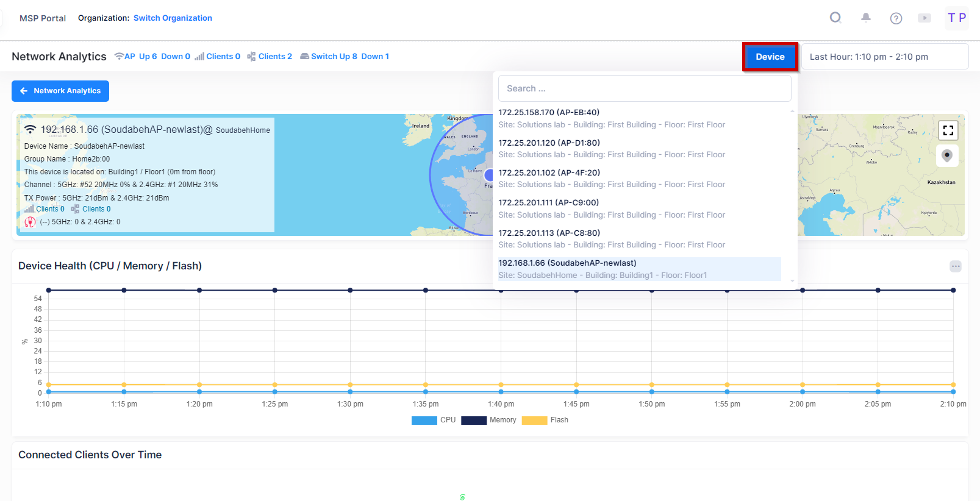Select device 172.25.201.113 (AP-C8:80)
Image resolution: width=980 pixels, height=501 pixels.
[x=640, y=239]
